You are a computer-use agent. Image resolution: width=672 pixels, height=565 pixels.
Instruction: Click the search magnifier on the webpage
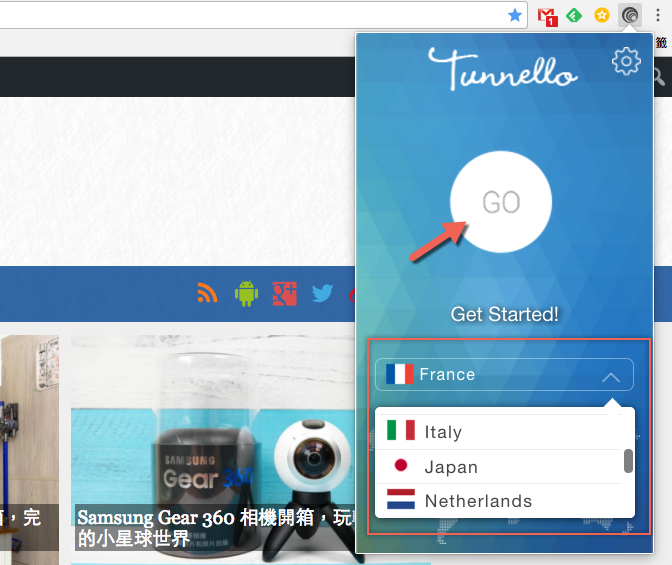pyautogui.click(x=659, y=77)
